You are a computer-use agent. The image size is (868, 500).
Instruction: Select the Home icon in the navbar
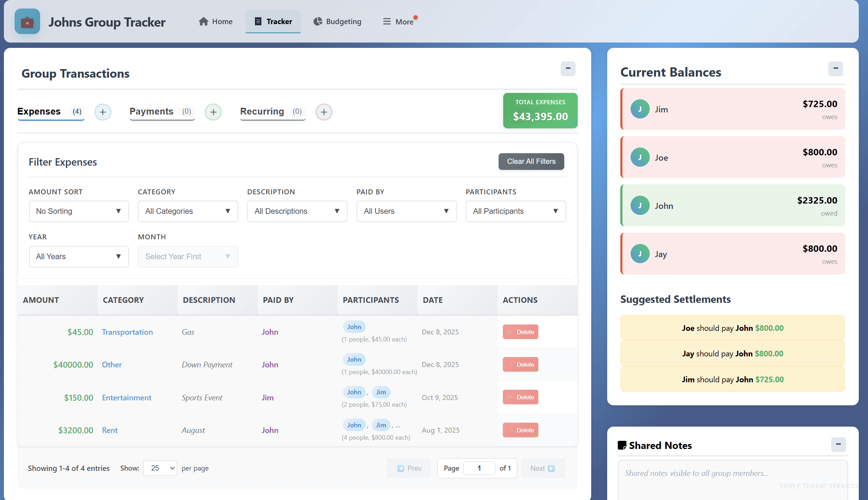point(203,21)
